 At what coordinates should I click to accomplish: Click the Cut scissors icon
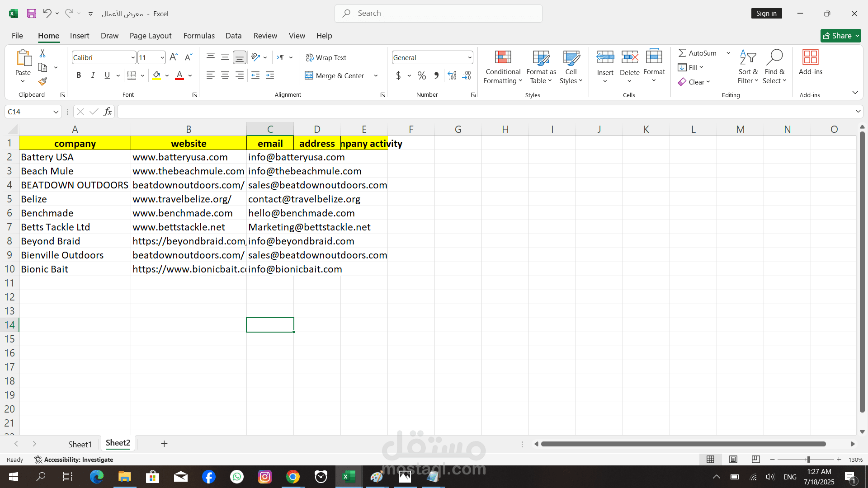coord(42,53)
